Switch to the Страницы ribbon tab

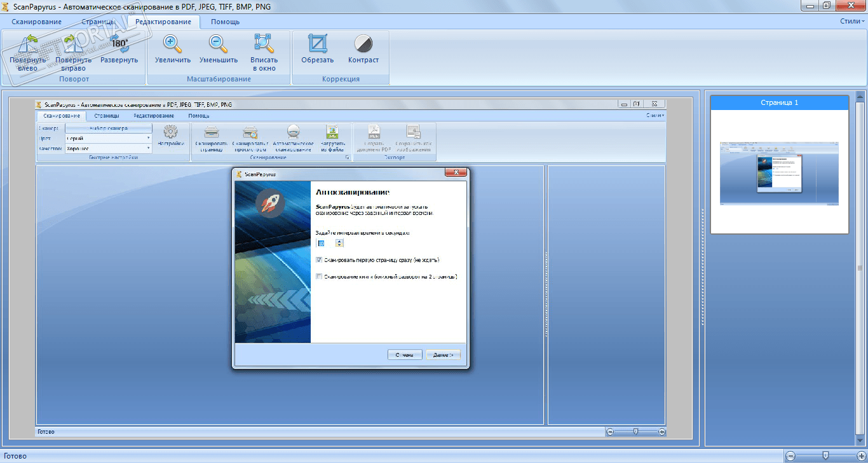[x=98, y=22]
